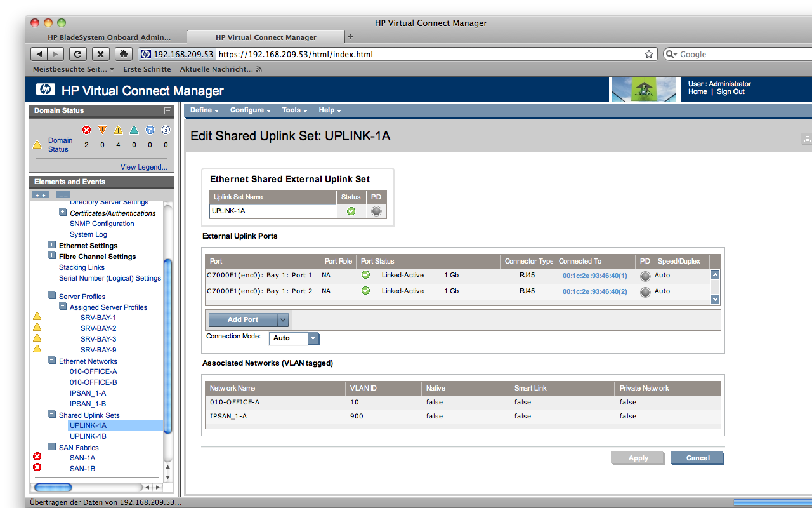
Task: Open the Define menu
Action: pyautogui.click(x=204, y=110)
